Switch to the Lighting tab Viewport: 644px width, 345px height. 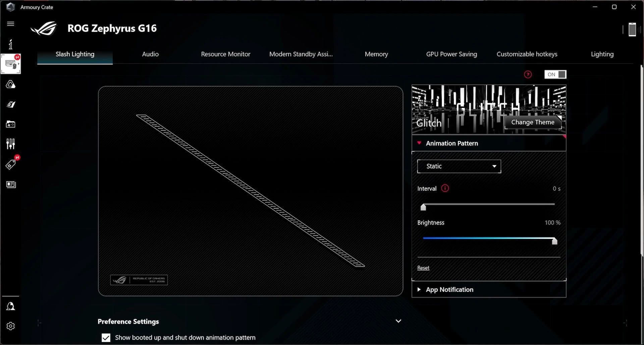(602, 54)
